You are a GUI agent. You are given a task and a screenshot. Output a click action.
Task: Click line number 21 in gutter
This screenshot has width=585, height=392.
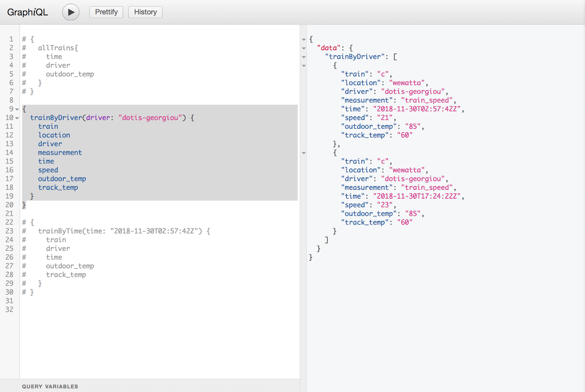click(10, 214)
